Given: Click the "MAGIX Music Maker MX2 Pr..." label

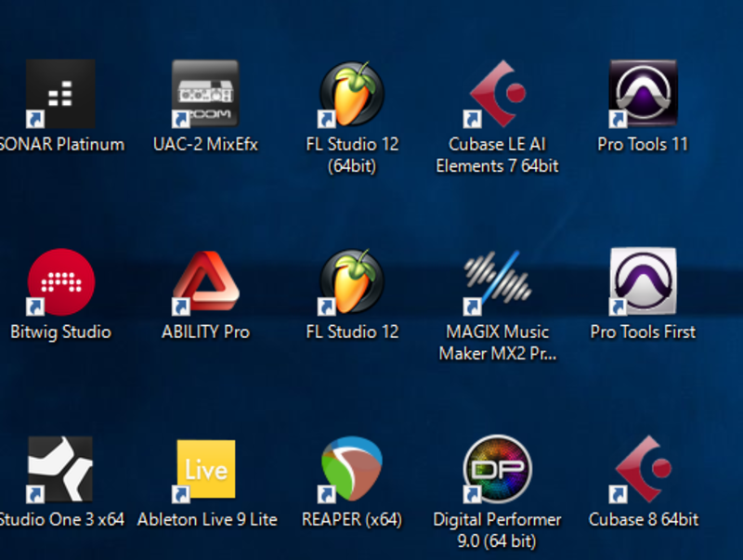Looking at the screenshot, I should (498, 343).
